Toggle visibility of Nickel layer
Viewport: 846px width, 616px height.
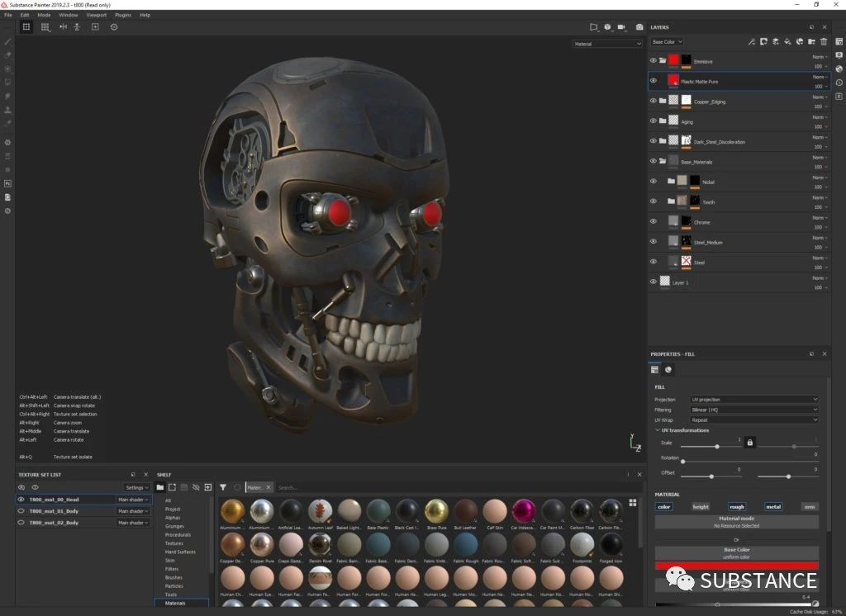pos(653,181)
